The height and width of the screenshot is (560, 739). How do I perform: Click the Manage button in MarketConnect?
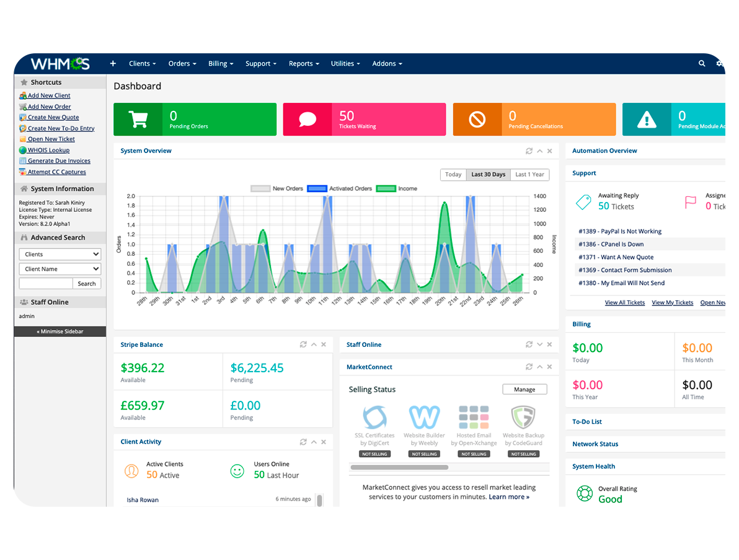(x=524, y=389)
